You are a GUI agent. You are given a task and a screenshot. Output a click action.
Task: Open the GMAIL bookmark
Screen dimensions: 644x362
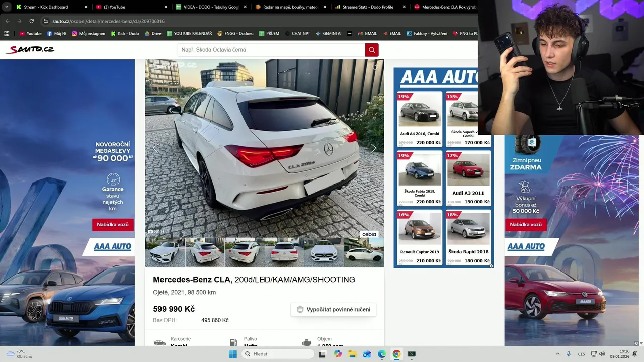click(x=367, y=34)
